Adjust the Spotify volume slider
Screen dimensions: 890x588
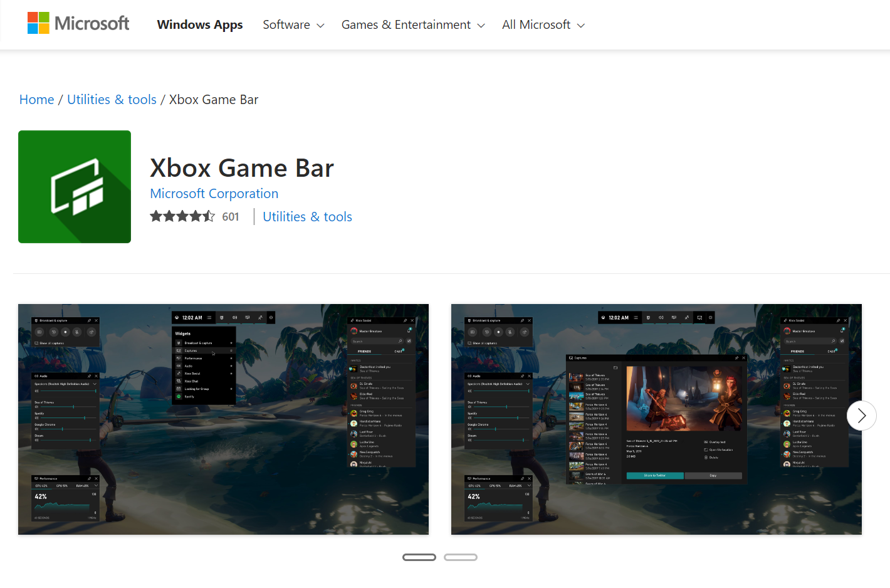click(x=85, y=417)
